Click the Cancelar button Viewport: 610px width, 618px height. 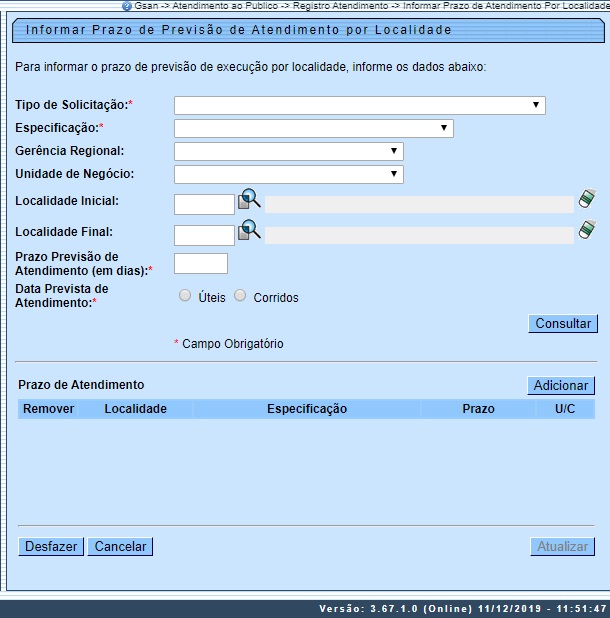click(120, 547)
